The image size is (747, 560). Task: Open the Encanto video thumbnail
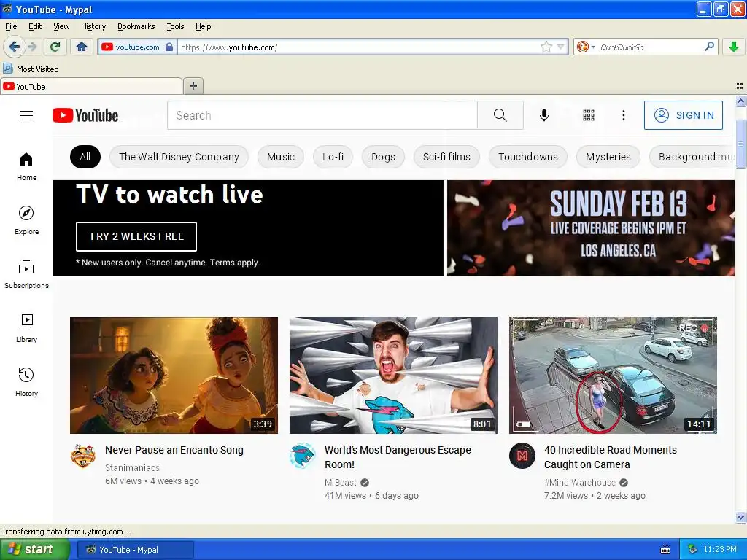(174, 376)
